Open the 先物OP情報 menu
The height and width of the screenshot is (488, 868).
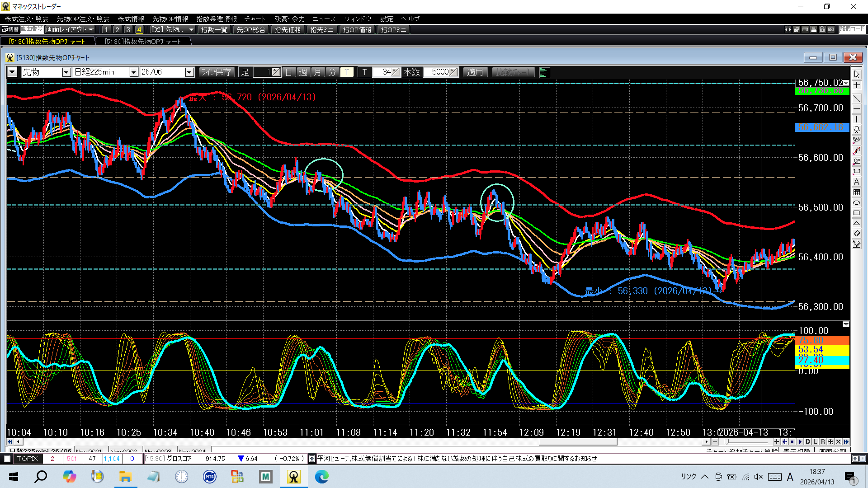tap(170, 19)
